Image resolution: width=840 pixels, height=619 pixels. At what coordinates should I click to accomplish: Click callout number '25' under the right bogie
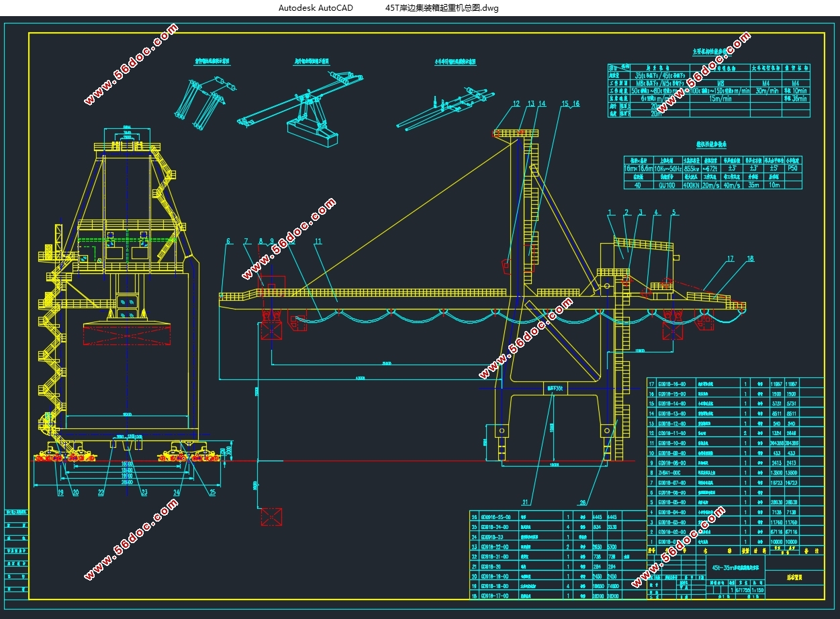(x=213, y=492)
